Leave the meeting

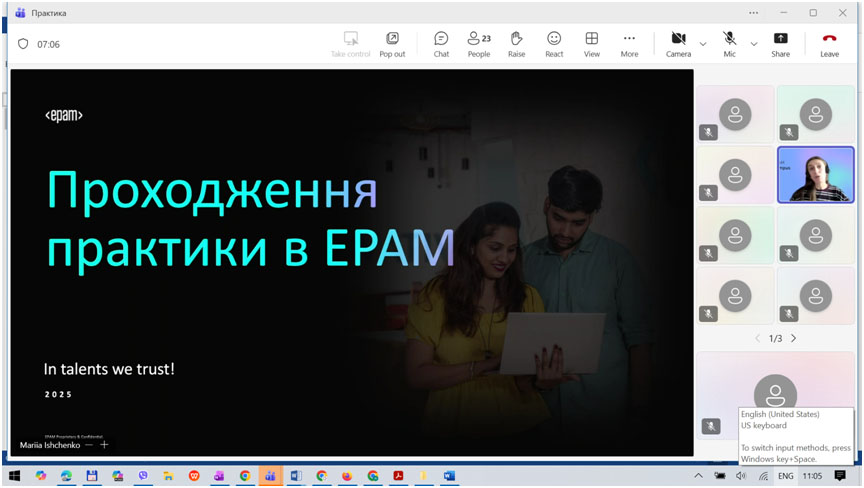(829, 43)
